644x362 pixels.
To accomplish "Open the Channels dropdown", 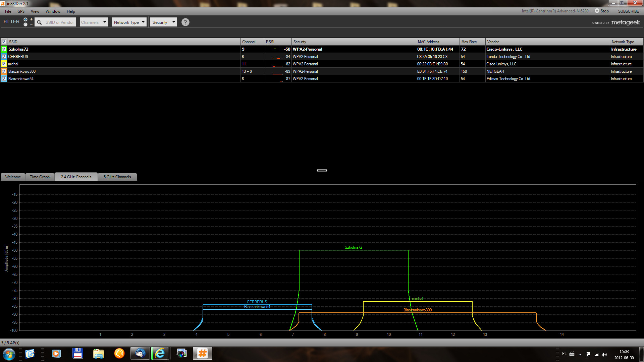I will tap(93, 22).
